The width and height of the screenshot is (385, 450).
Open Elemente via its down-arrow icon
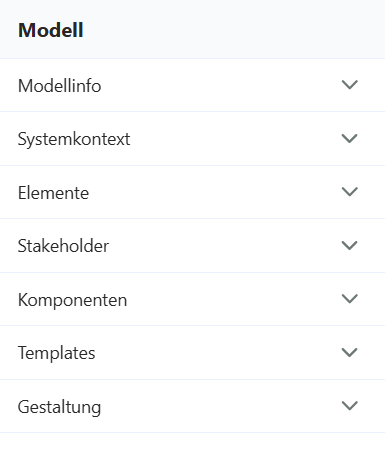350,192
